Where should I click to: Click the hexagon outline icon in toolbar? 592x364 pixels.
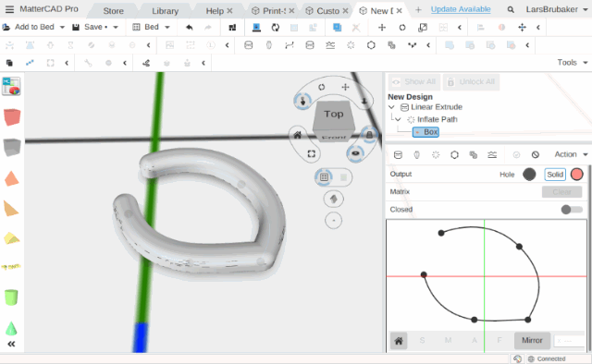(x=371, y=45)
